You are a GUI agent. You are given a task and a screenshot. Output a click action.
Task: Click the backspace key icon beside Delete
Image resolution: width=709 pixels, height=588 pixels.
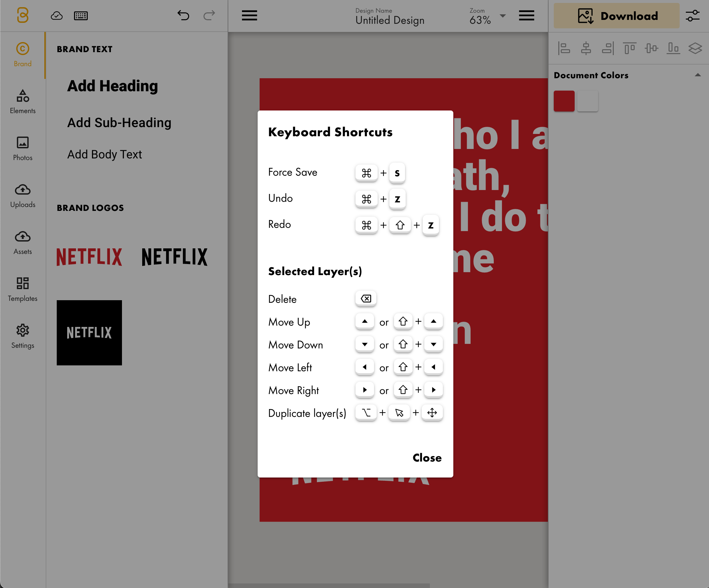tap(366, 299)
